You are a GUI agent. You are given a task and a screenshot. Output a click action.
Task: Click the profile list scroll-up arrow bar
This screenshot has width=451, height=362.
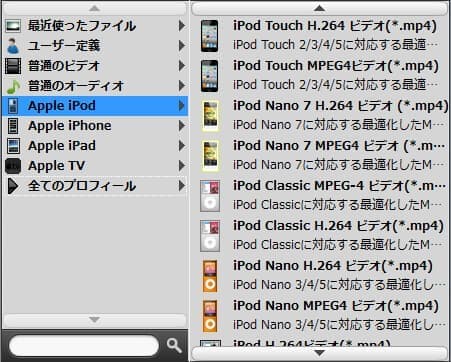click(319, 8)
